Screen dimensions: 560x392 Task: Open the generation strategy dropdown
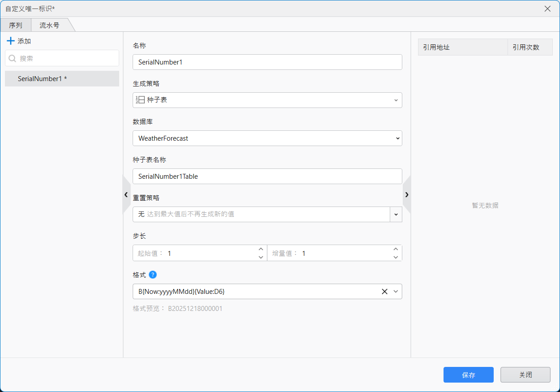coord(396,100)
